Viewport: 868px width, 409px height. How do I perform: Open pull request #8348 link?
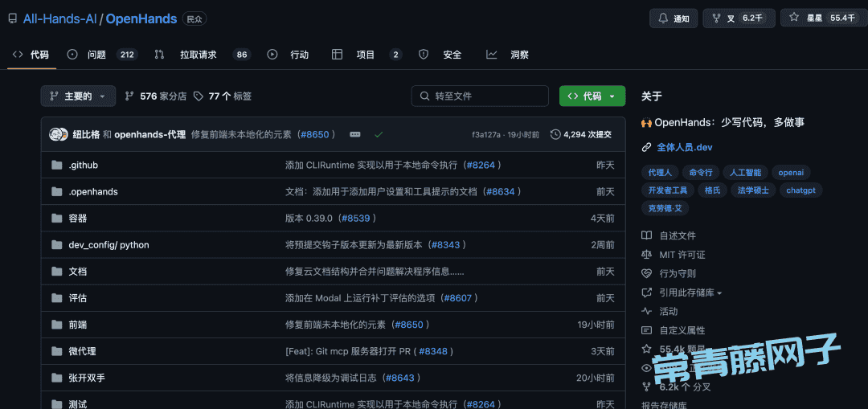pyautogui.click(x=433, y=351)
